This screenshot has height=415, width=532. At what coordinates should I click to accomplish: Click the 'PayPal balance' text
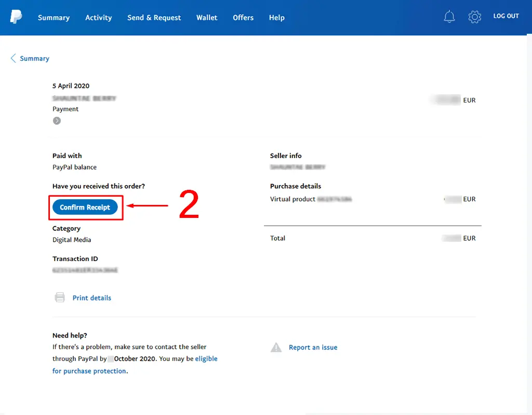pyautogui.click(x=74, y=167)
